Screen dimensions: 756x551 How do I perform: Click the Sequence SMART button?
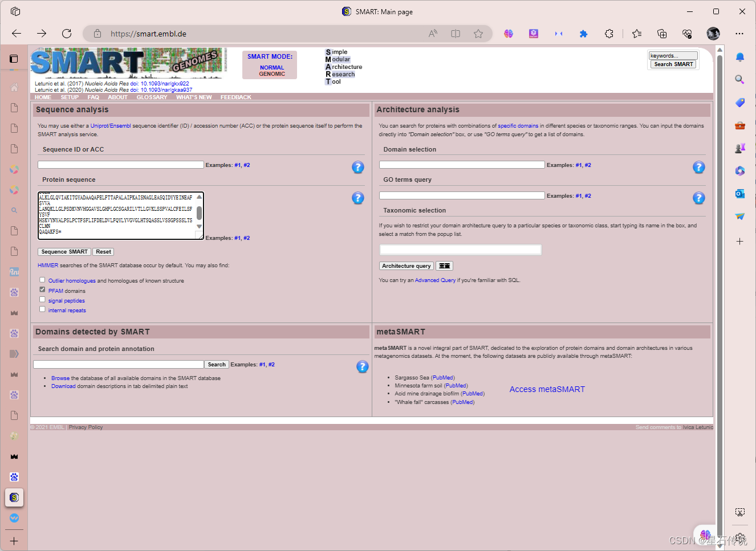[x=64, y=252]
